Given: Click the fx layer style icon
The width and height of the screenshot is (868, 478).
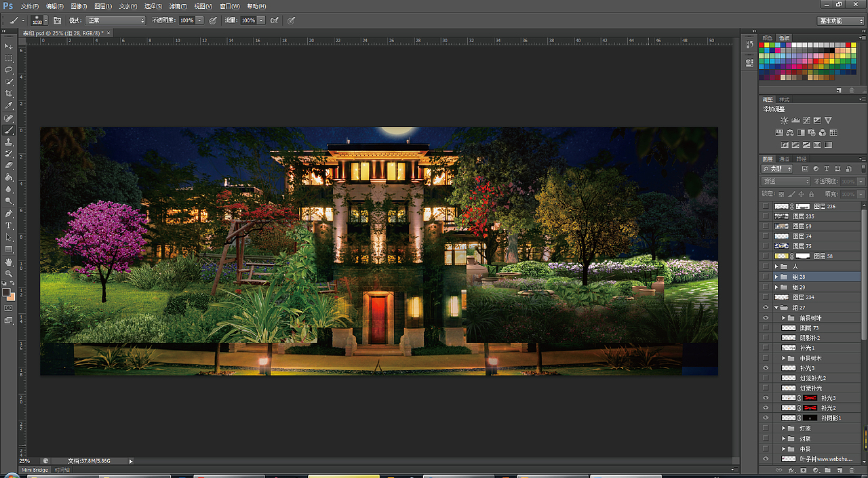Looking at the screenshot, I should coord(791,470).
